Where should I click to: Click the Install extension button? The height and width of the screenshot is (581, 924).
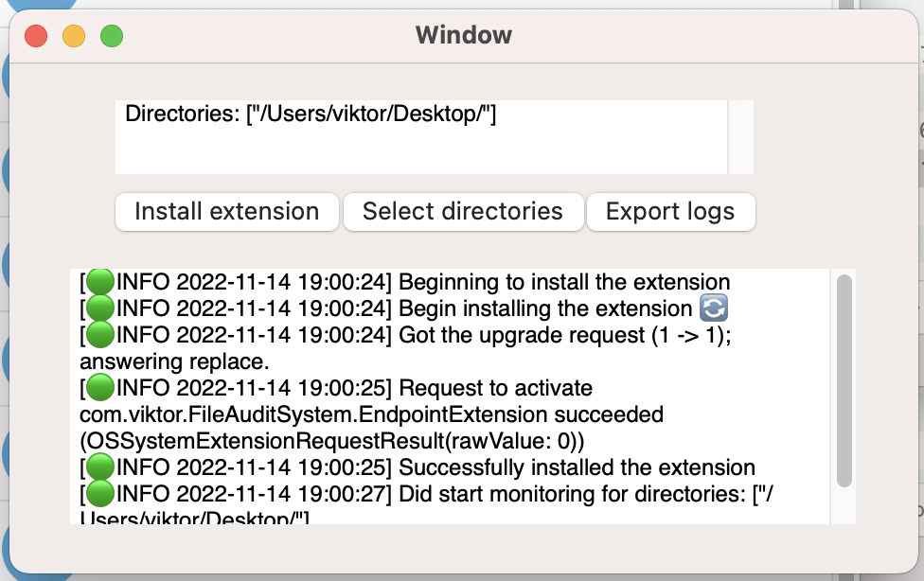click(x=226, y=212)
